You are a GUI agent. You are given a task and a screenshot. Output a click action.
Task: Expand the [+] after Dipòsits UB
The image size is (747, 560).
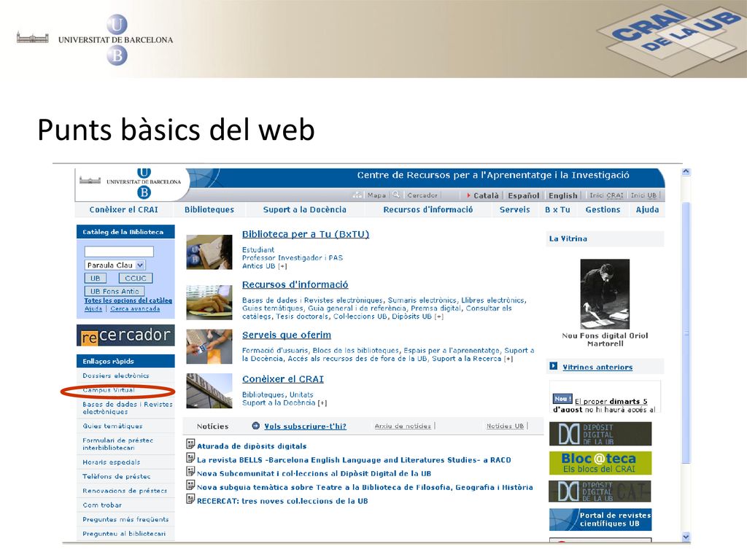[438, 316]
